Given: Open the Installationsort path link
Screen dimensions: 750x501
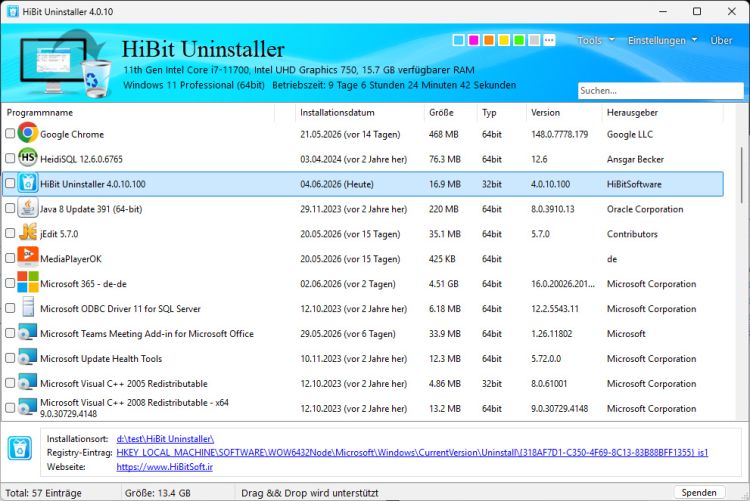Looking at the screenshot, I should [x=165, y=439].
